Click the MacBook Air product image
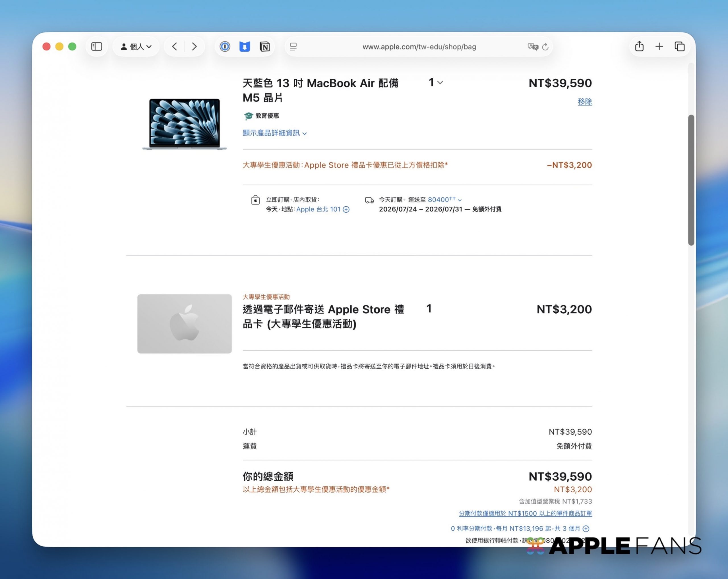 (184, 124)
